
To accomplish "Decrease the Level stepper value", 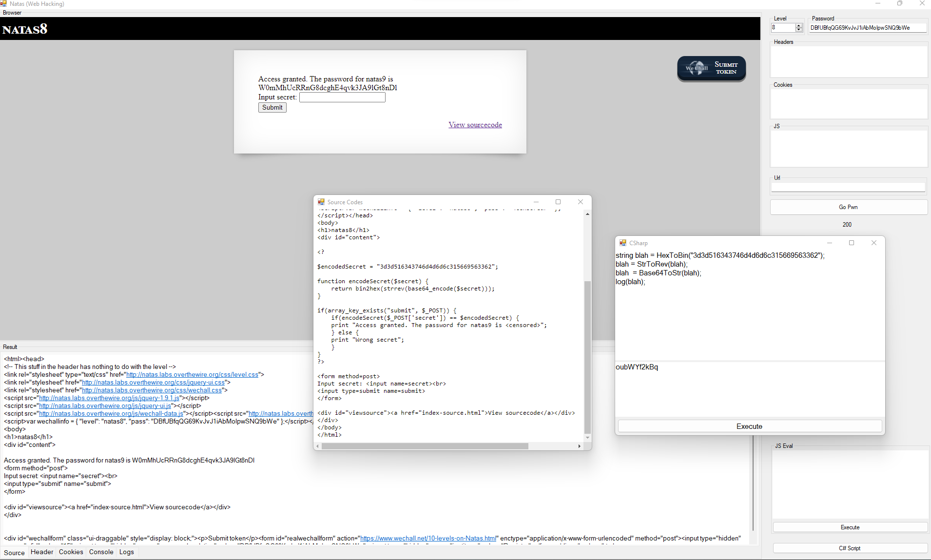I will 798,30.
